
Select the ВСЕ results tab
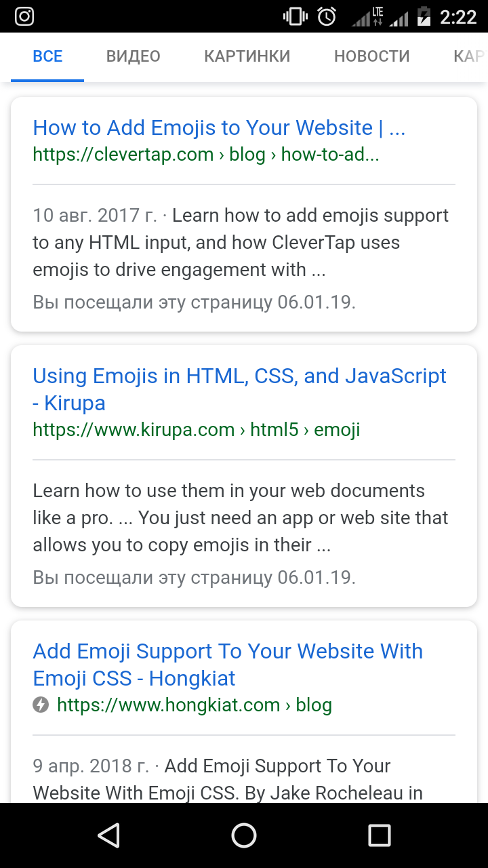click(x=47, y=56)
